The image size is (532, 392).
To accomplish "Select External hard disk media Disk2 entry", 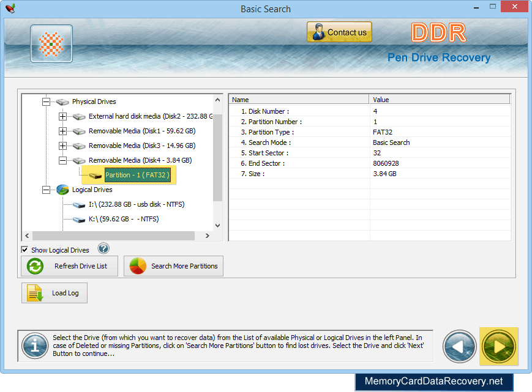I will click(x=151, y=116).
